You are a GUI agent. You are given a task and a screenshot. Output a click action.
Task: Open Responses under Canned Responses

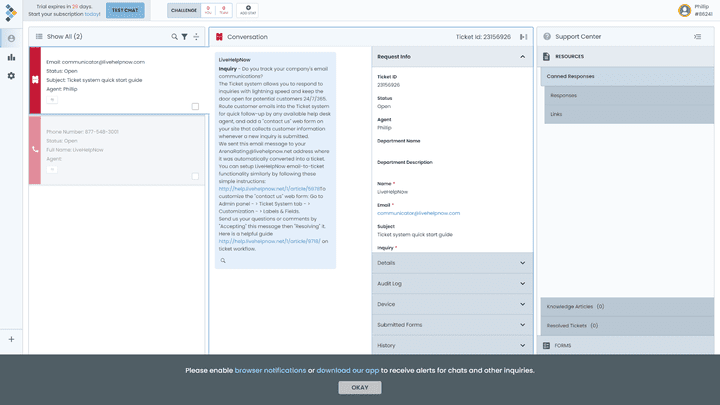(x=563, y=95)
